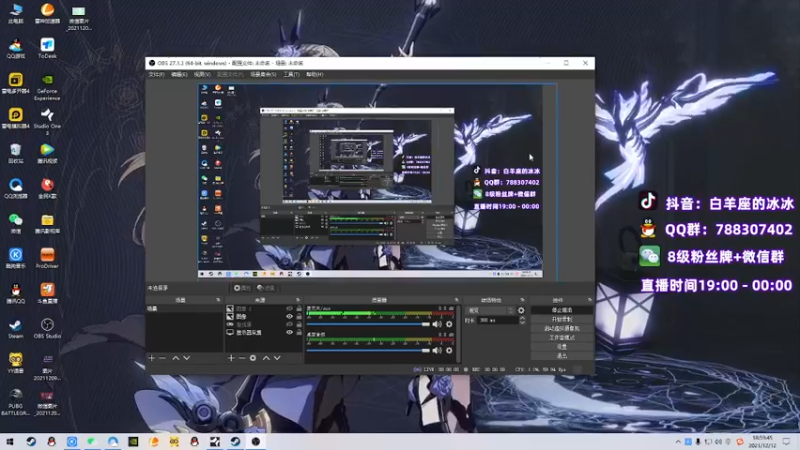
Task: Open OBS 设置 settings button
Action: point(562,347)
